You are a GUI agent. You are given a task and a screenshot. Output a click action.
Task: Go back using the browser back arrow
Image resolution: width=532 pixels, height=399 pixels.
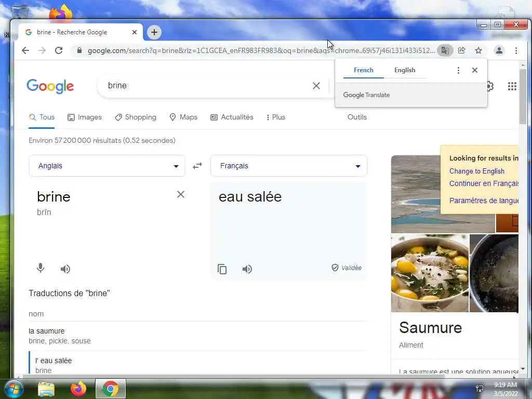25,50
